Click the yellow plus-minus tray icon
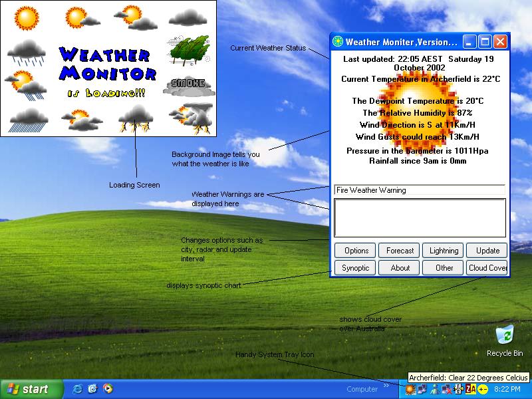This screenshot has height=399, width=532. [x=483, y=389]
